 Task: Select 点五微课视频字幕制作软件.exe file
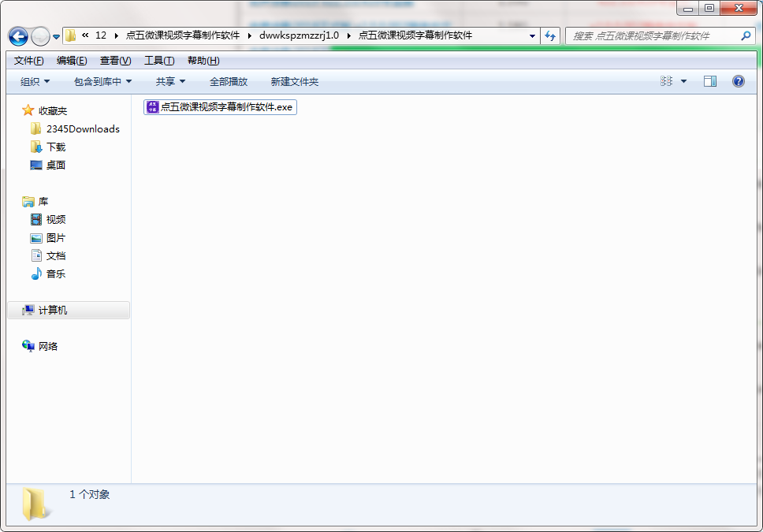(x=220, y=107)
